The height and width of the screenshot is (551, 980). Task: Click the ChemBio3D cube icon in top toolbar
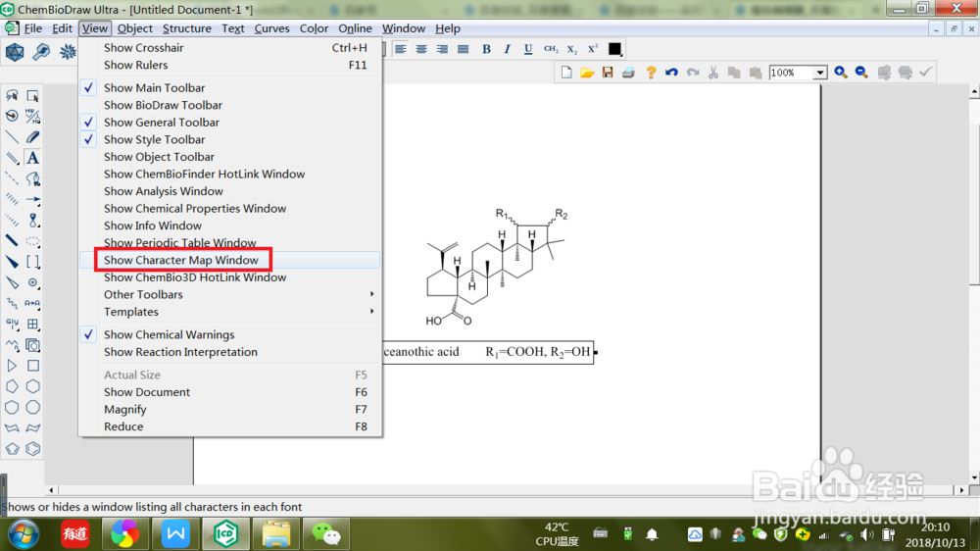tap(15, 52)
